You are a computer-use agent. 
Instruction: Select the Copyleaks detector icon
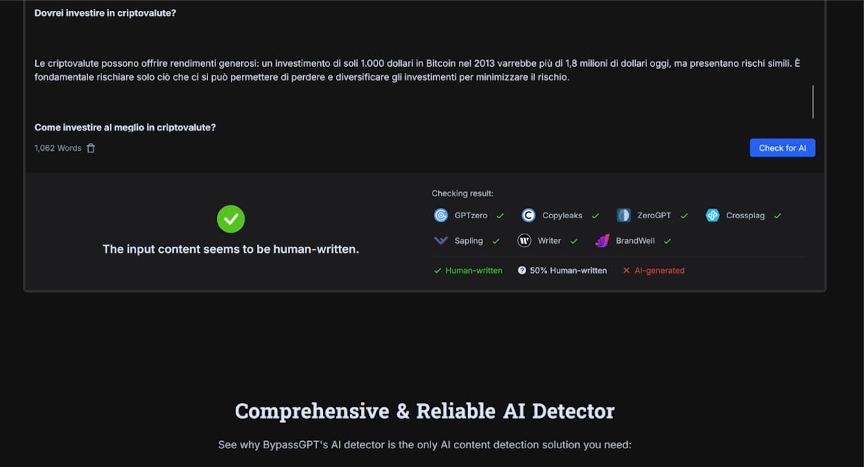(528, 216)
